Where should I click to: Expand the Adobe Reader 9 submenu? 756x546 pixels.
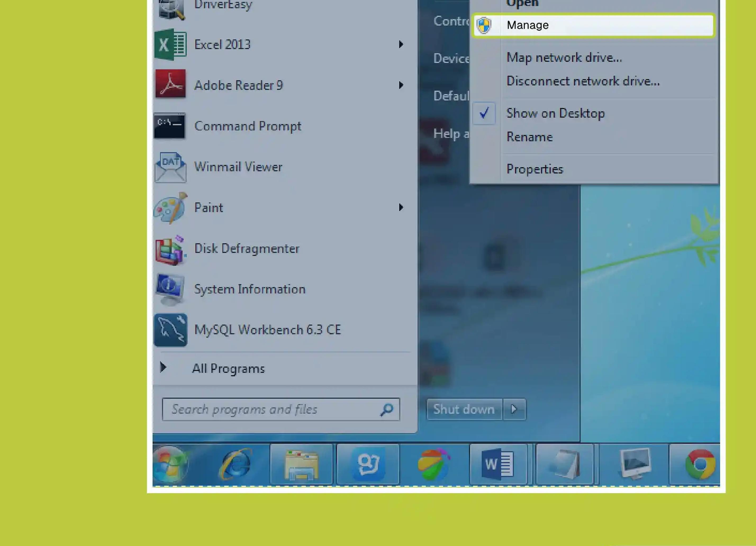(401, 85)
